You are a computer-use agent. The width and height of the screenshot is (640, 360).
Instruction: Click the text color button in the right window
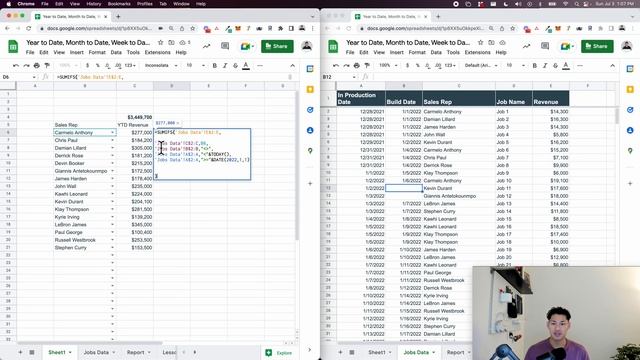tap(566, 65)
